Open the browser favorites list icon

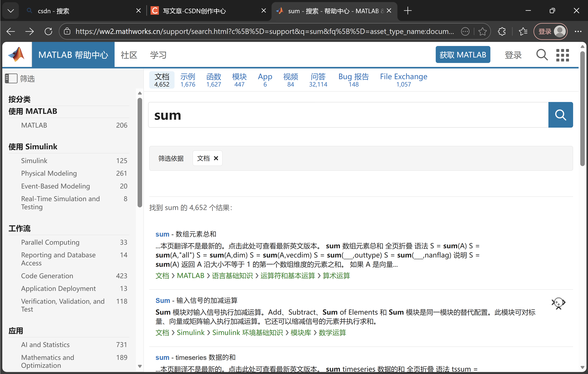point(523,31)
